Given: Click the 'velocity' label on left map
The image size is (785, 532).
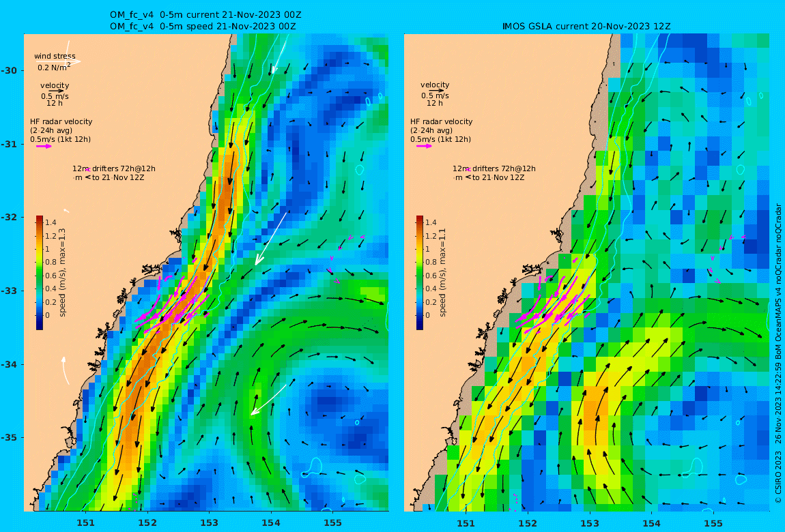Looking at the screenshot, I should pos(55,85).
